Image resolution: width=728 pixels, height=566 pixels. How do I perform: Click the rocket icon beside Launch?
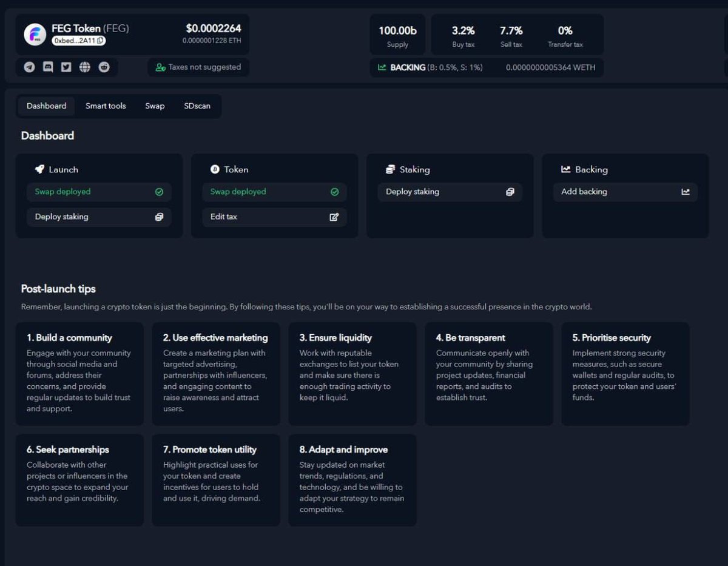point(39,169)
